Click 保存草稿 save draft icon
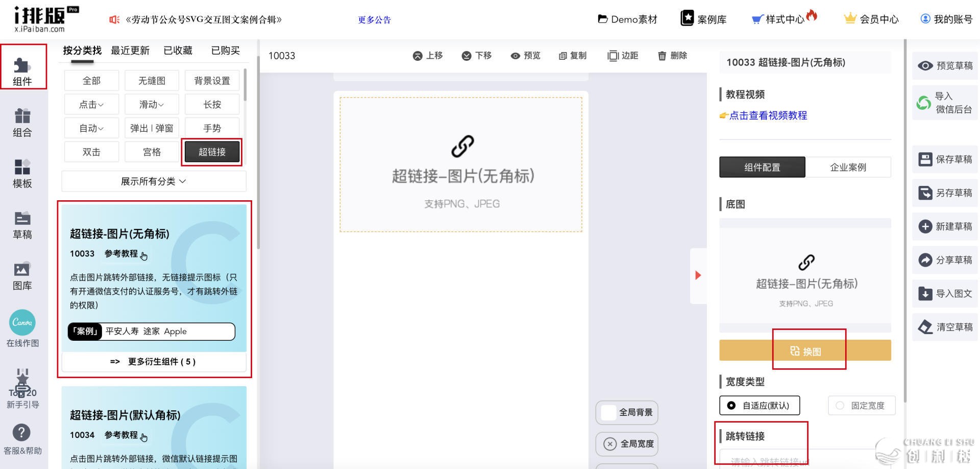This screenshot has height=469, width=980. [925, 159]
